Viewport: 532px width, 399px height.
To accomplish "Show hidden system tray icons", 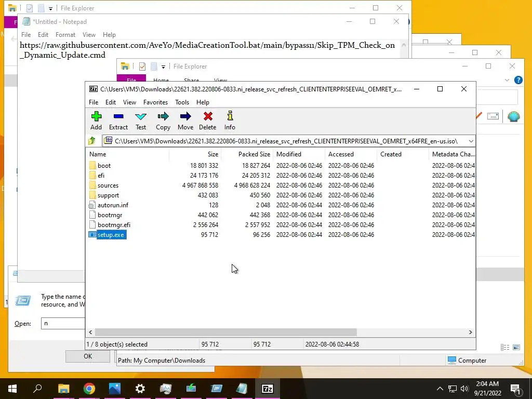I will pos(440,389).
